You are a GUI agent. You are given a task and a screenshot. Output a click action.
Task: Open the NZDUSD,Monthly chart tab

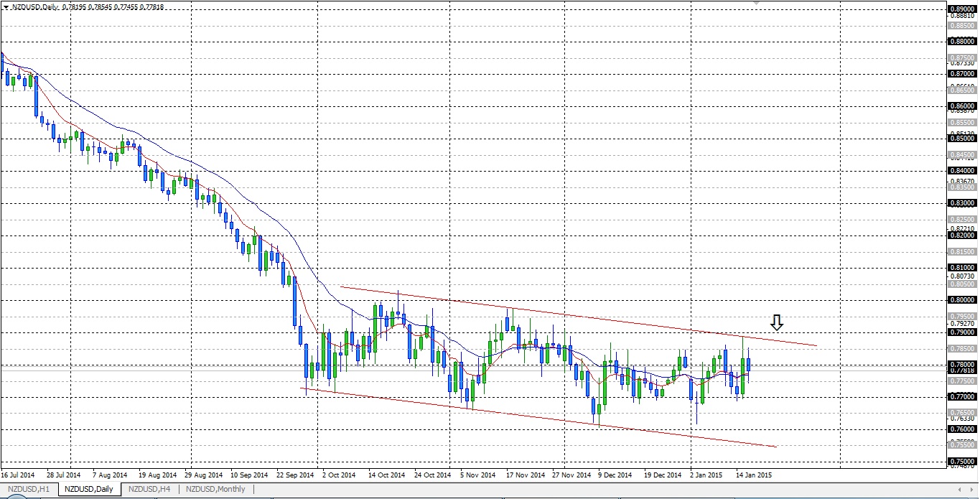pos(215,489)
